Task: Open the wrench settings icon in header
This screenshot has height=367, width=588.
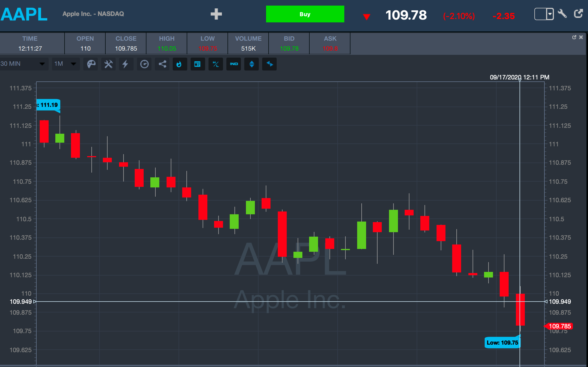Action: point(562,13)
